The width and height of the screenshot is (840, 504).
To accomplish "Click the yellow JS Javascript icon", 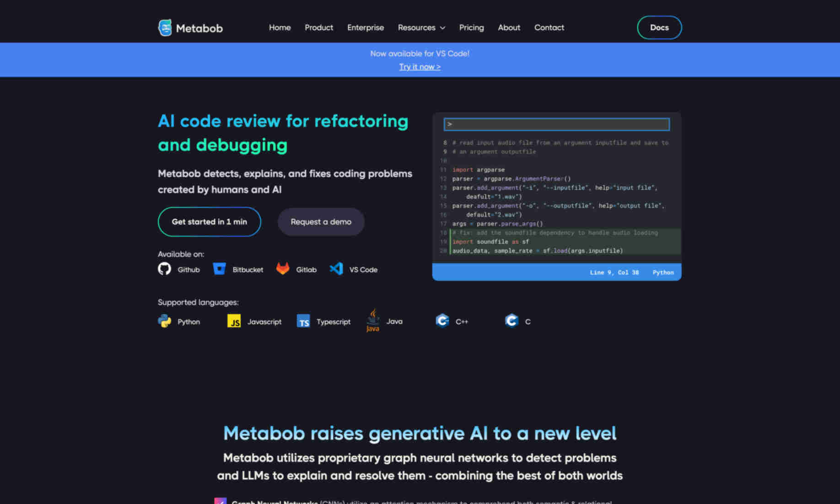I will pyautogui.click(x=234, y=321).
